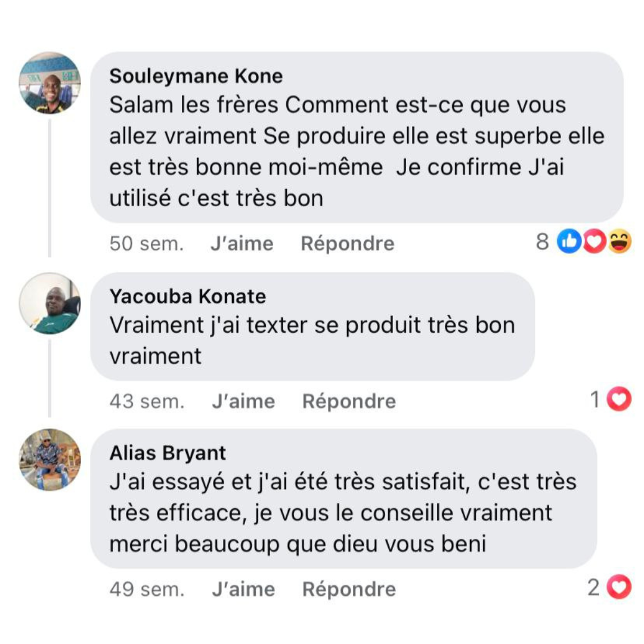
Task: Select Répondre under Alias Bryant's comment
Action: tap(349, 590)
